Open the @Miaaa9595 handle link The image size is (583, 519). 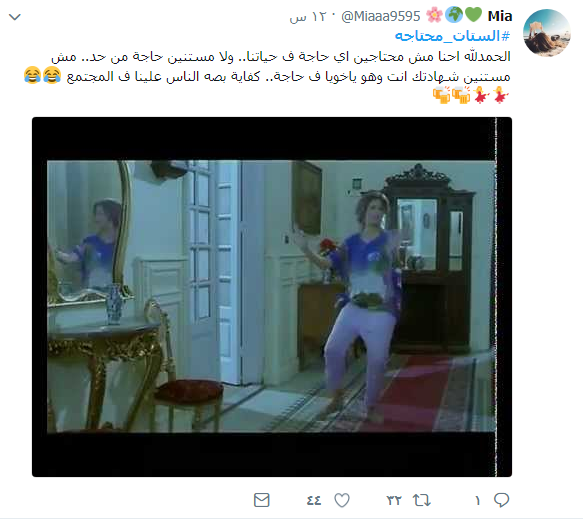380,16
